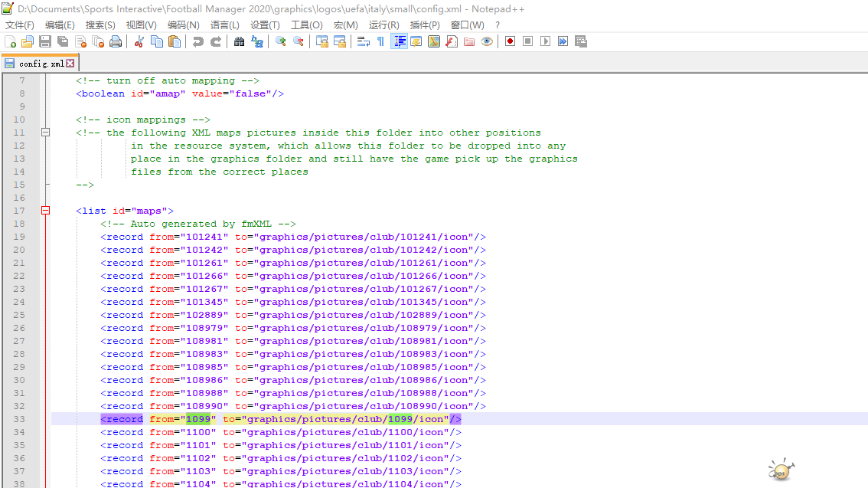
Task: Run macro multiple times icon
Action: [x=563, y=41]
